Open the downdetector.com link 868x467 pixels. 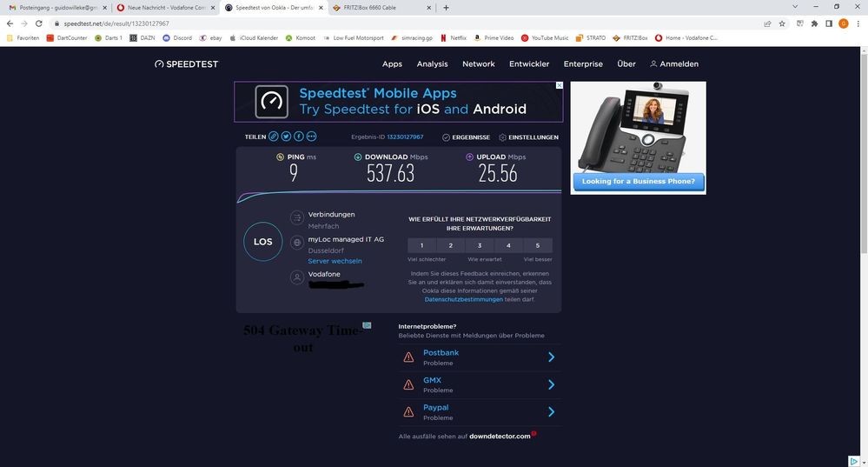tap(500, 437)
